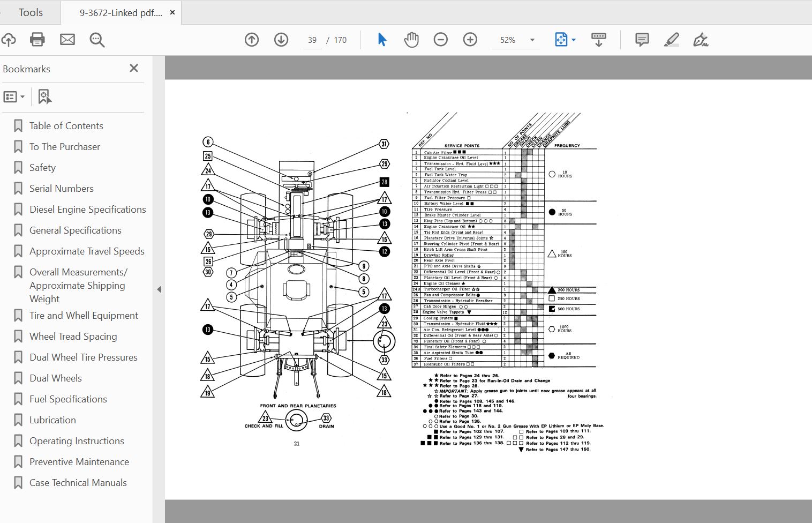This screenshot has height=523, width=812.
Task: Open the Find text search tool
Action: click(97, 40)
